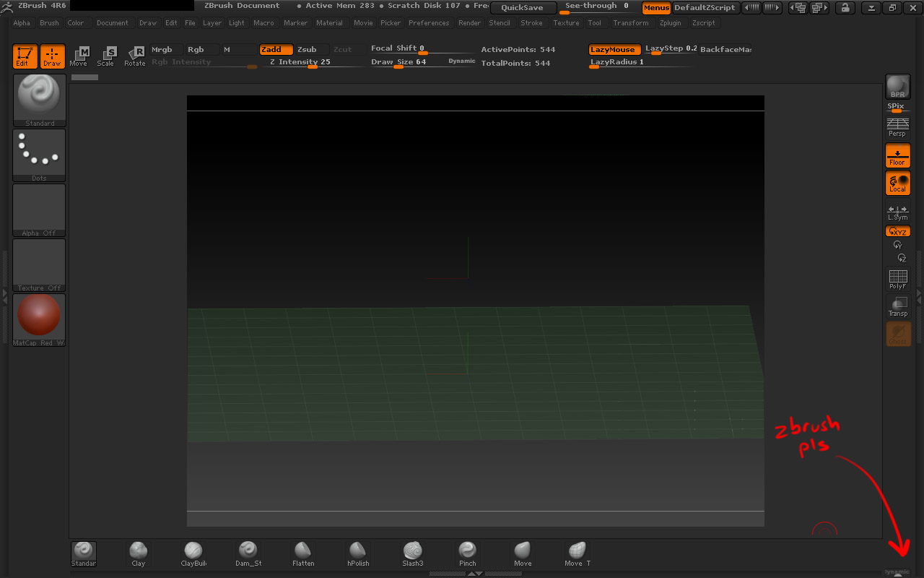The width and height of the screenshot is (924, 578).
Task: Open the Standard brush selector thumbnail
Action: [x=39, y=100]
